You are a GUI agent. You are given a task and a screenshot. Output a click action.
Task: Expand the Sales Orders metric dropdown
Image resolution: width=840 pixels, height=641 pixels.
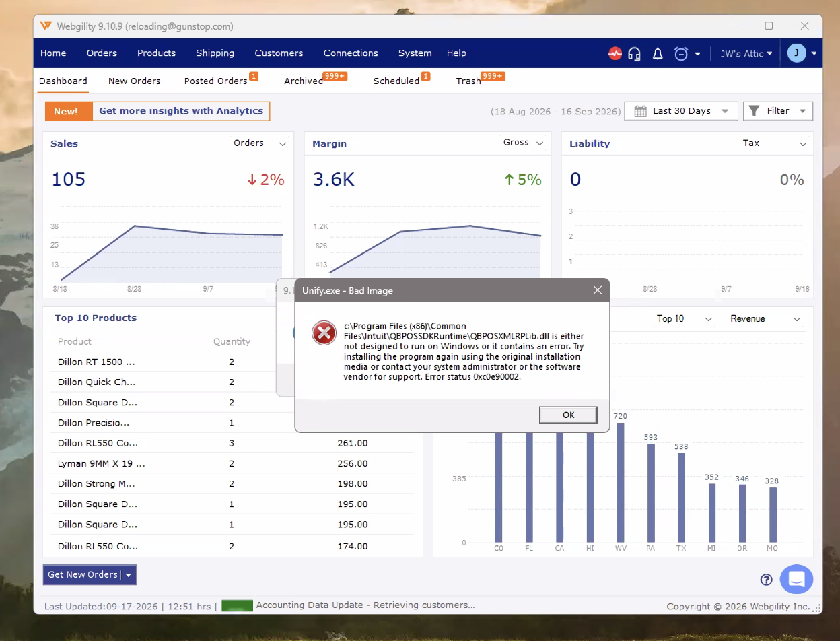[260, 143]
